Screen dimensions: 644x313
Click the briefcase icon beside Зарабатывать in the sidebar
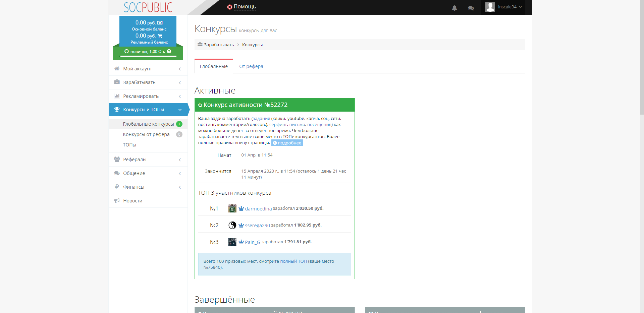pyautogui.click(x=117, y=82)
